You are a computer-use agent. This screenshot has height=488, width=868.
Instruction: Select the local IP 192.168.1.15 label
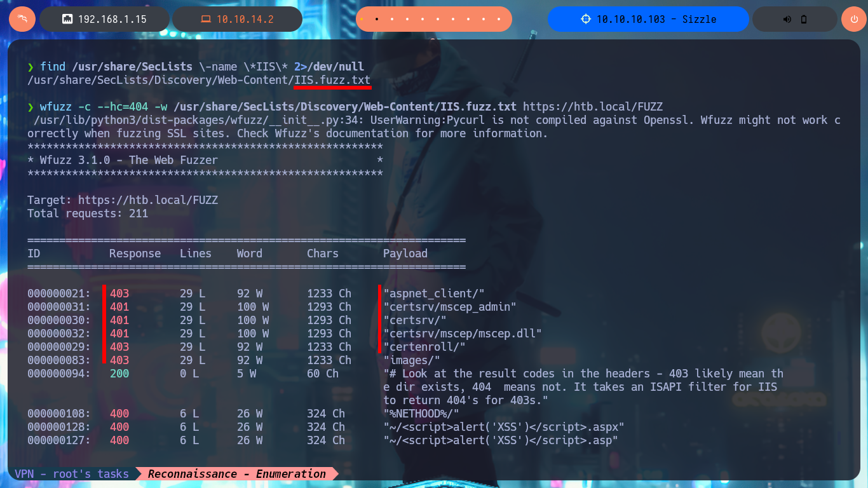point(112,19)
